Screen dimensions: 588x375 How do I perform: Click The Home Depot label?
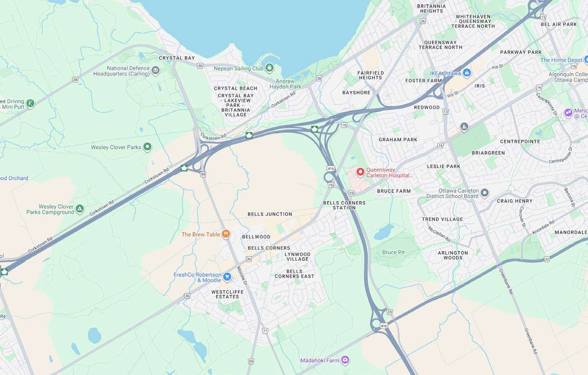561,60
